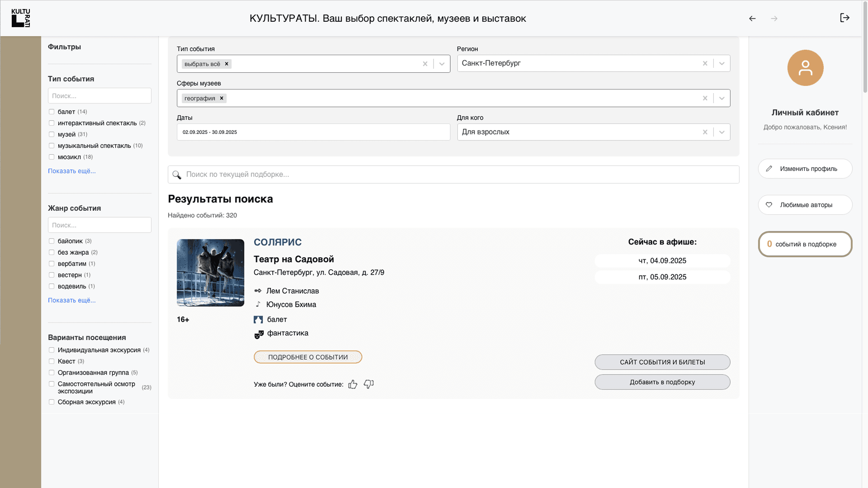Click the user avatar profile icon
The height and width of the screenshot is (488, 868).
pyautogui.click(x=805, y=68)
